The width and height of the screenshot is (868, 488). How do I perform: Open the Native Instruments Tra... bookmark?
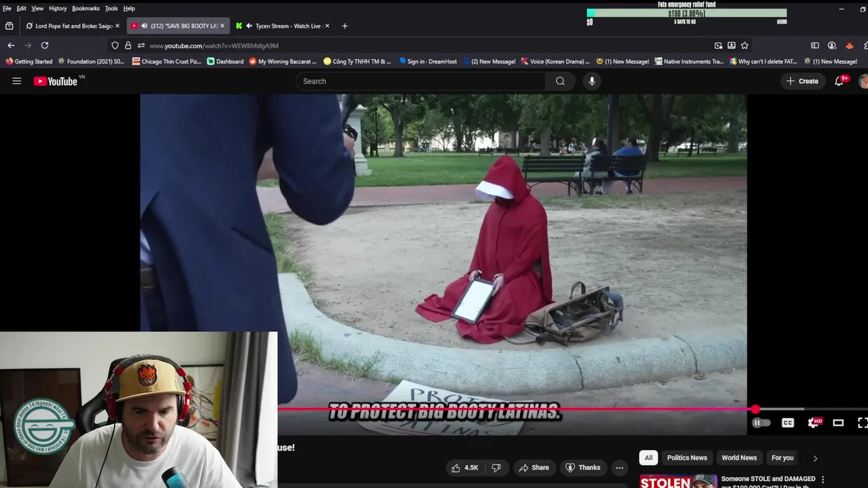689,61
